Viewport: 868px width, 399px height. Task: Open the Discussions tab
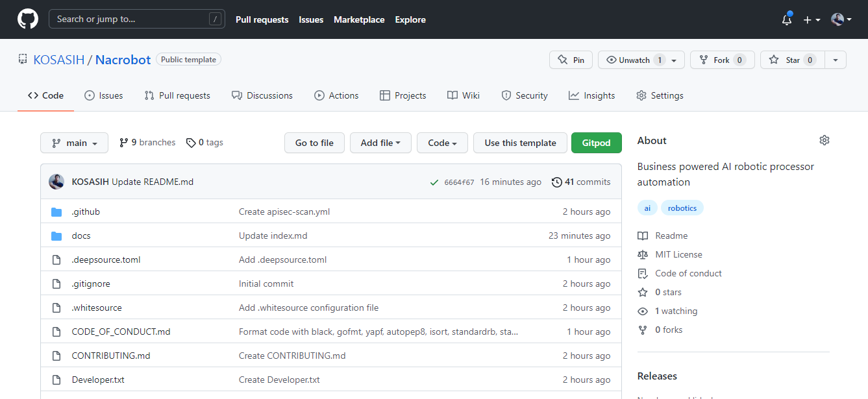[x=262, y=95]
